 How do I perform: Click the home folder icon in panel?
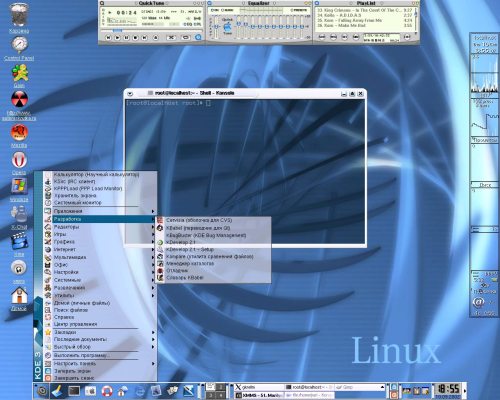pos(123,391)
